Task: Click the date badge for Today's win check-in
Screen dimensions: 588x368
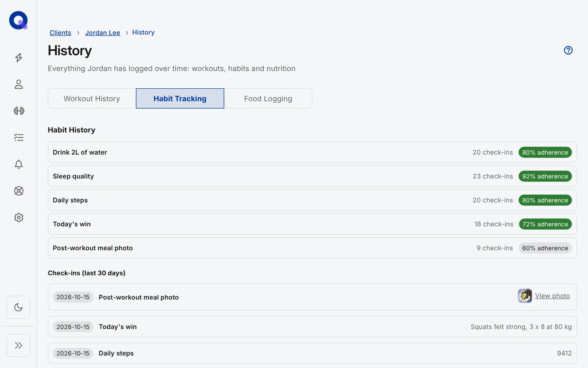Action: [73, 327]
